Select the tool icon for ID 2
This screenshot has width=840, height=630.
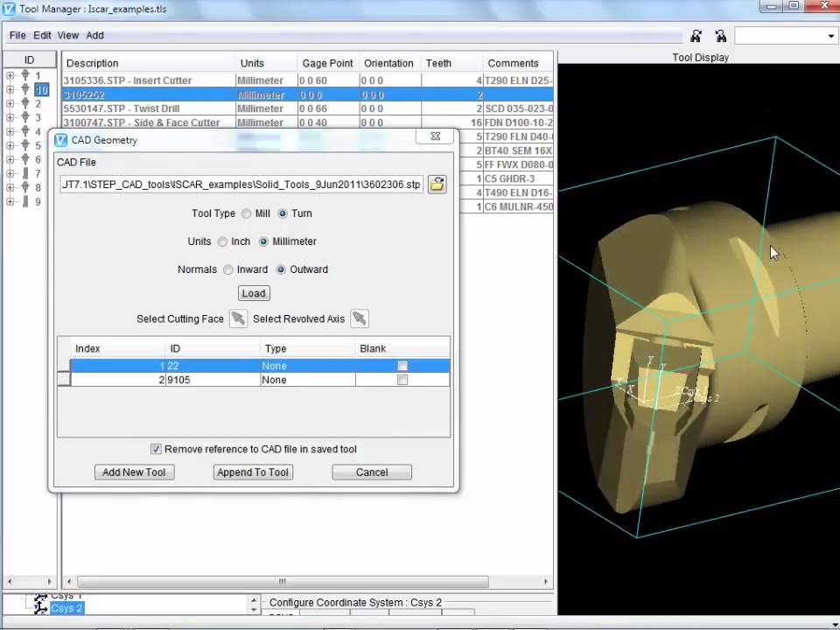(x=25, y=103)
